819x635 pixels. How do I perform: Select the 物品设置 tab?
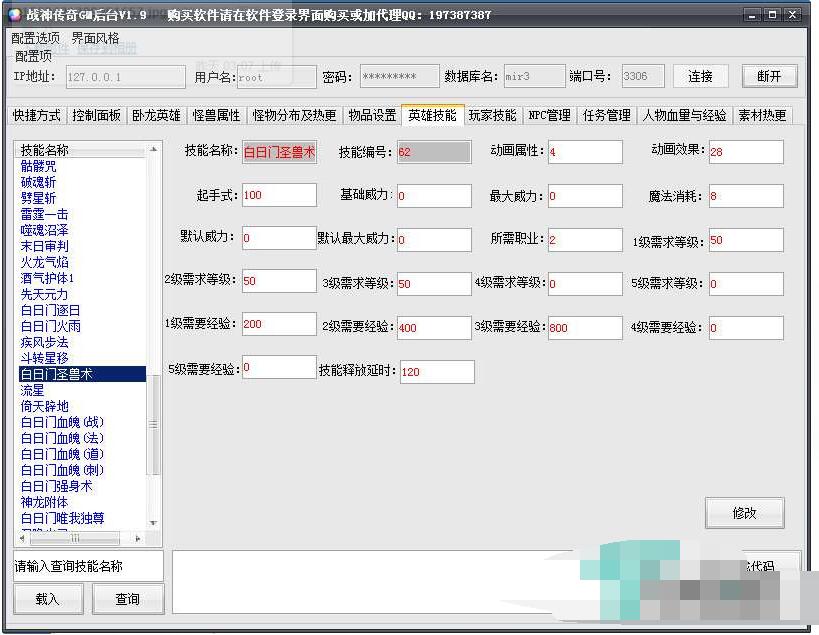pos(372,116)
